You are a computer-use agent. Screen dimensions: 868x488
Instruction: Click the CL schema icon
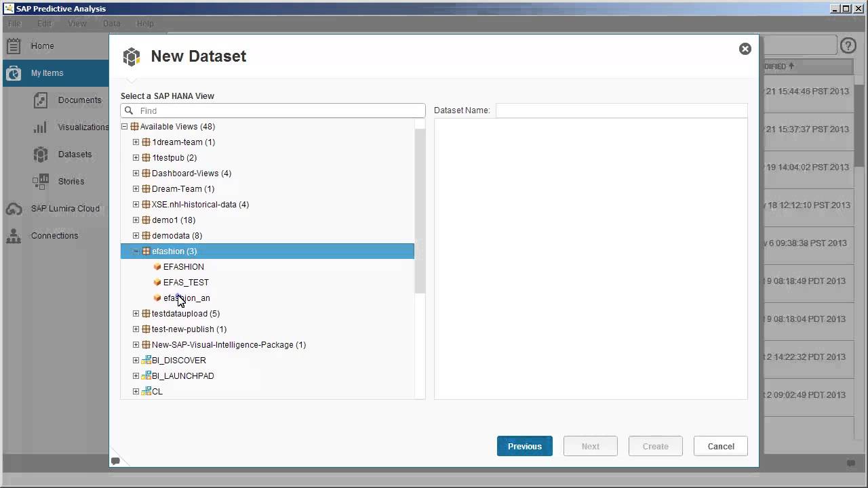pyautogui.click(x=146, y=392)
